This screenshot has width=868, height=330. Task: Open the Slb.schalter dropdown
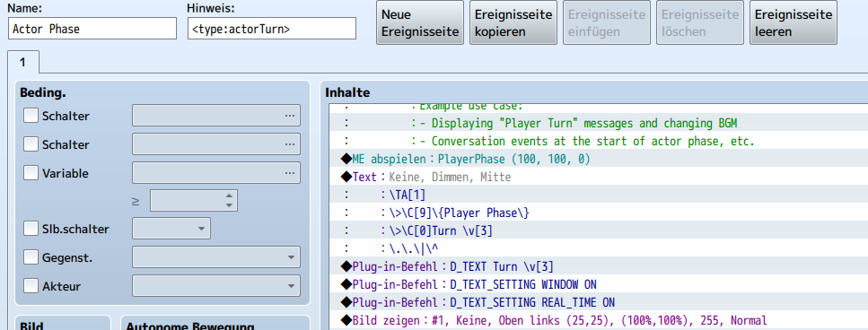coord(171,229)
